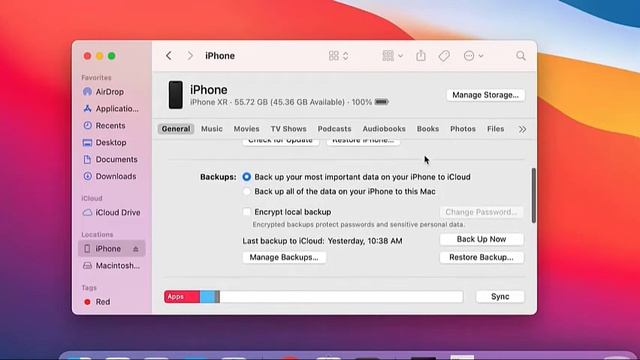Select back up to iCloud option
The image size is (640, 360).
tap(247, 177)
